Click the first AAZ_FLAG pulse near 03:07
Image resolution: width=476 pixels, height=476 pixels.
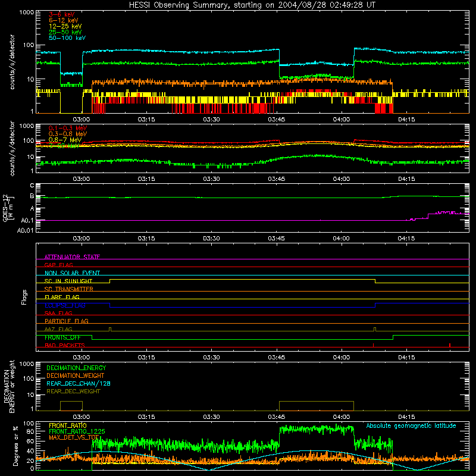coord(110,330)
